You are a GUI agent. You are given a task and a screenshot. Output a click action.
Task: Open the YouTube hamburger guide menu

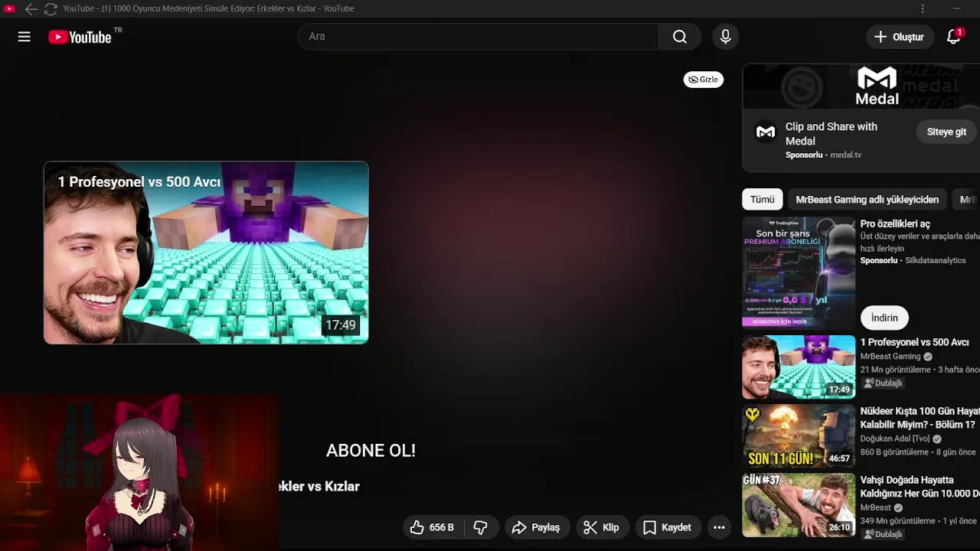point(24,37)
